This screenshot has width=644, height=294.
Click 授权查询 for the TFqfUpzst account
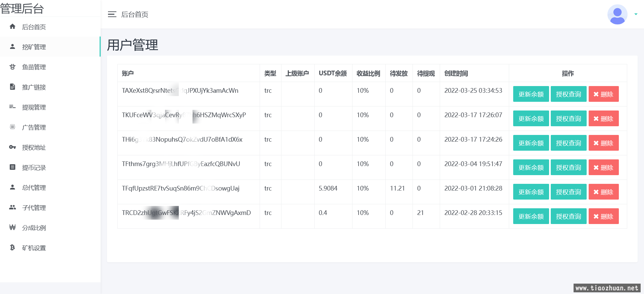point(568,192)
